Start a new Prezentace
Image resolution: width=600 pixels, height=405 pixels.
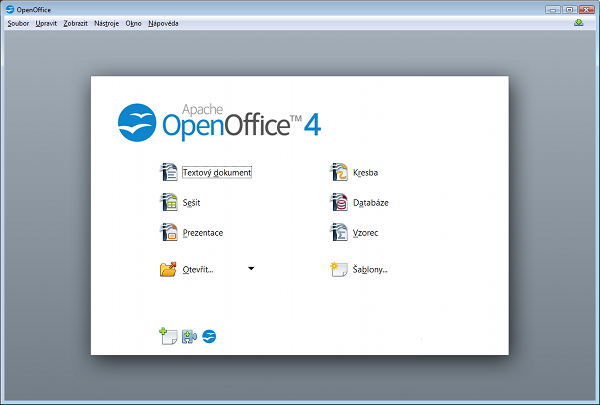coord(203,233)
